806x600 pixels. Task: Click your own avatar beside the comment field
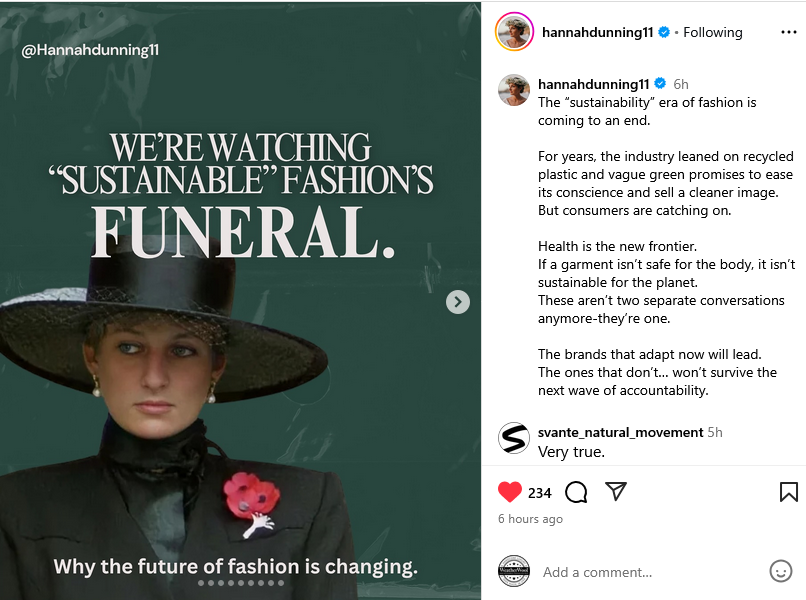pos(514,571)
